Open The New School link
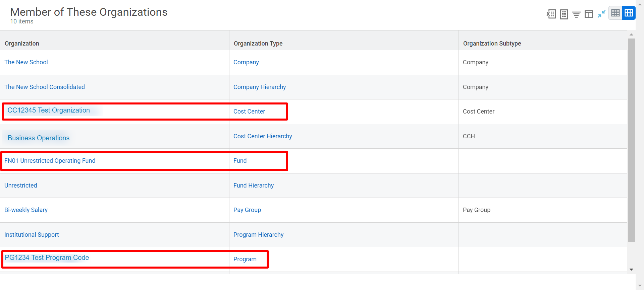Screen dimensions: 644x290 pyautogui.click(x=26, y=62)
